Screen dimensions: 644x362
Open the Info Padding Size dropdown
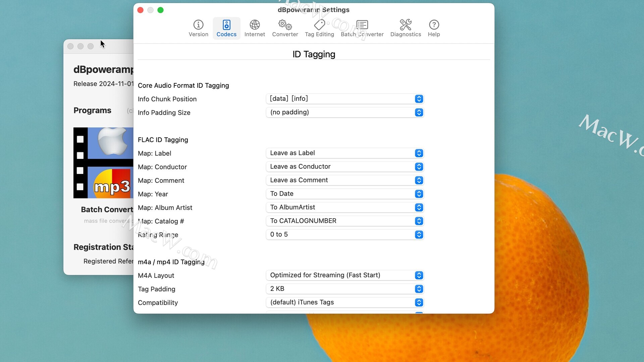(345, 112)
